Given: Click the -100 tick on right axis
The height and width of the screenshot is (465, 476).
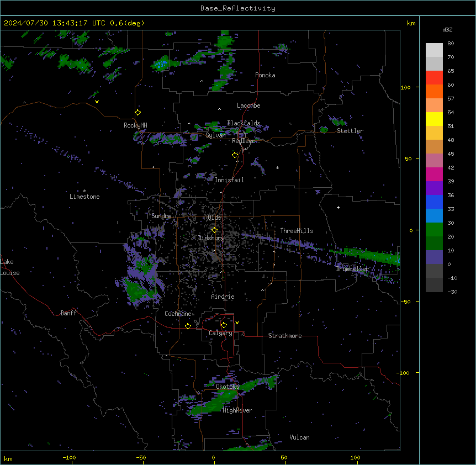Looking at the screenshot, I should point(404,373).
